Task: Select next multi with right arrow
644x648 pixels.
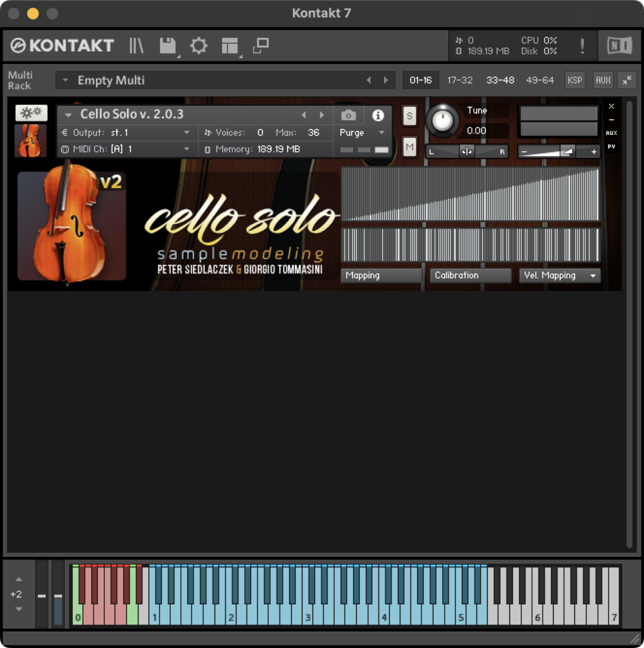Action: [386, 80]
